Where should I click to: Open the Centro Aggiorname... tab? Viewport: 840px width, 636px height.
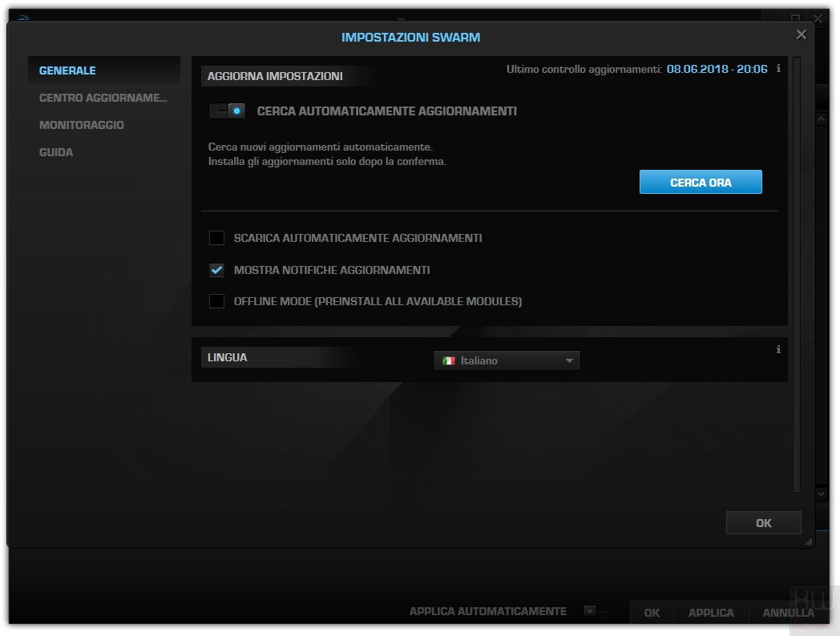tap(104, 98)
